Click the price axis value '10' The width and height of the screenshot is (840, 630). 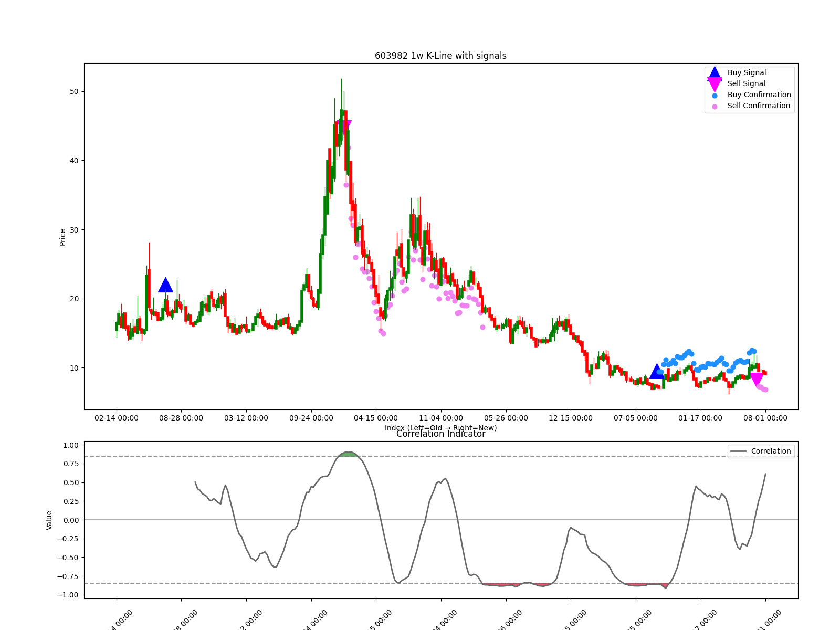[74, 368]
